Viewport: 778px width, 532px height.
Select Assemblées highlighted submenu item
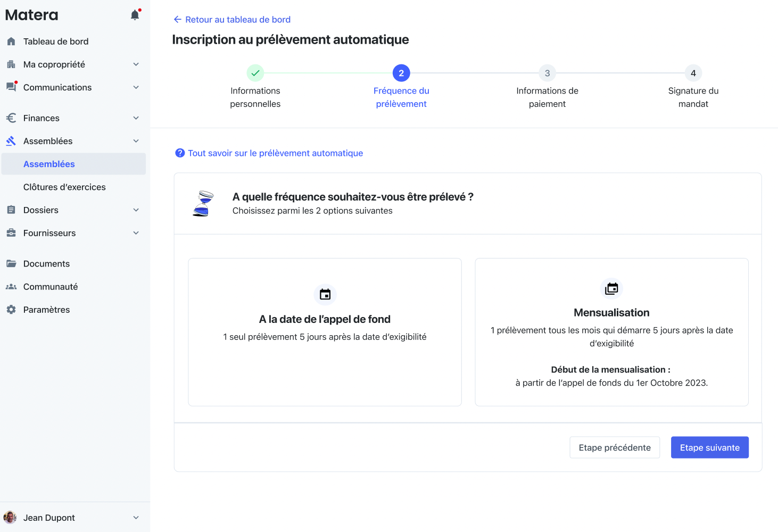point(49,164)
